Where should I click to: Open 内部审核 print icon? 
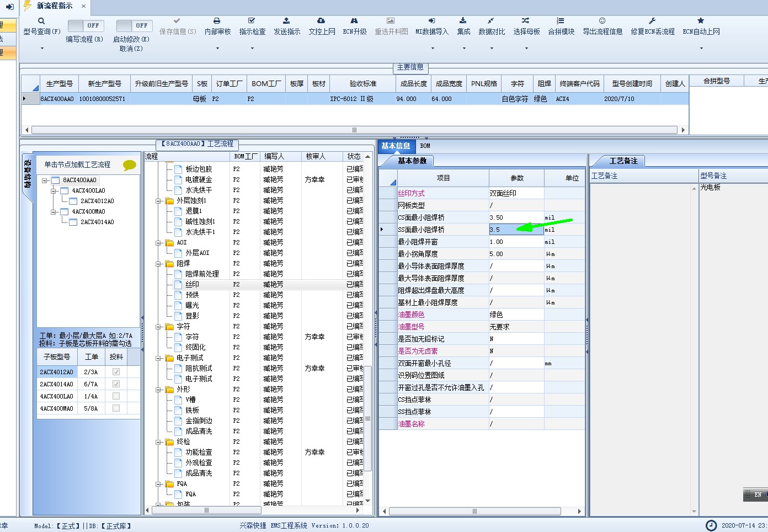[x=217, y=21]
